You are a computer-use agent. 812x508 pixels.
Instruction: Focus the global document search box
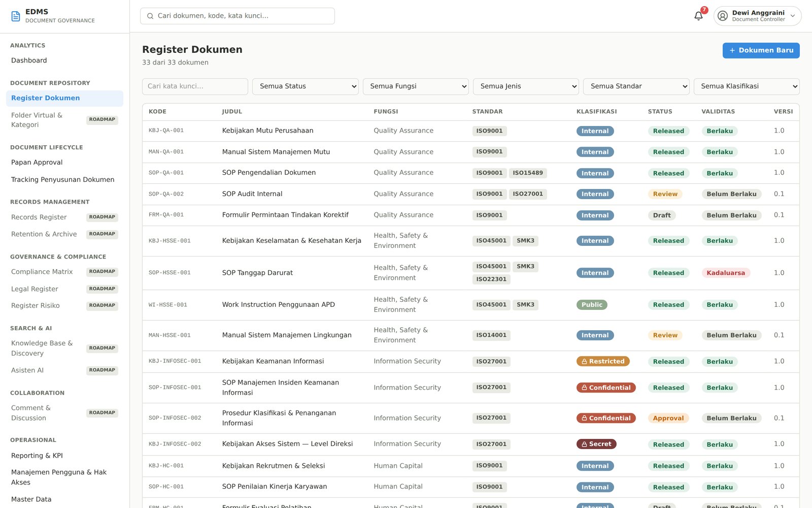(238, 16)
